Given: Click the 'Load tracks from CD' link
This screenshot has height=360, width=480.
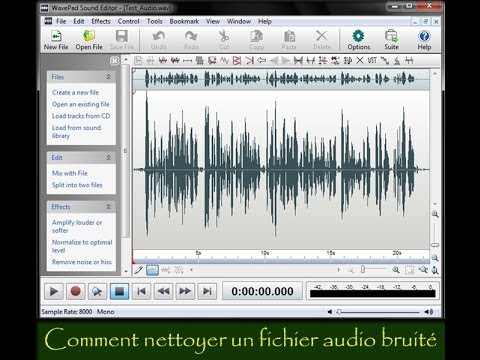Looking at the screenshot, I should coord(81,116).
